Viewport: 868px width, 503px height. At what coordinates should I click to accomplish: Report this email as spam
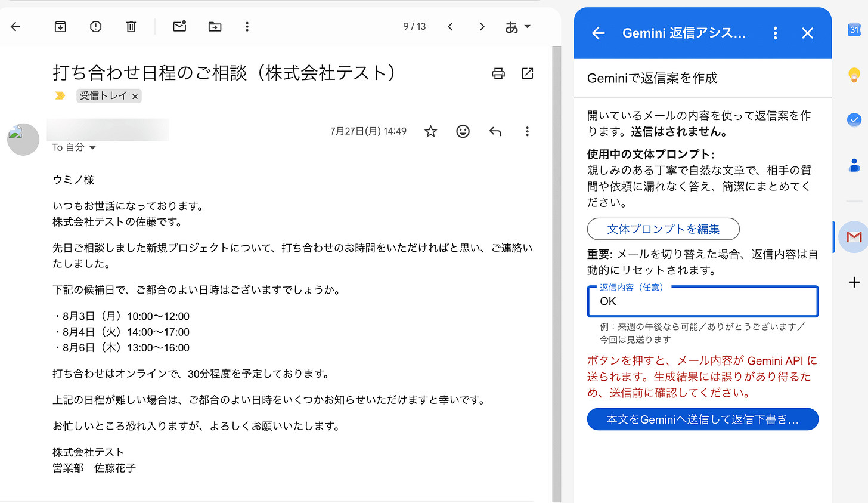tap(95, 26)
